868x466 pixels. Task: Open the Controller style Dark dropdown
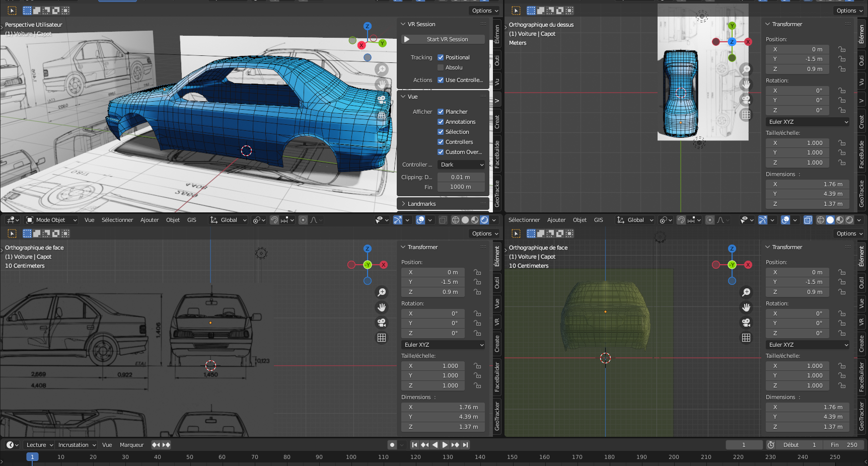point(461,165)
